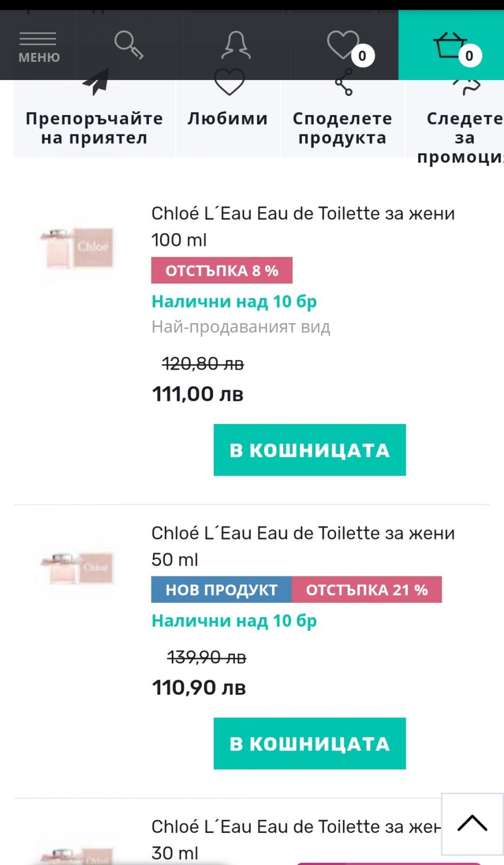Open Chloé L'Eau 30 ml product link
Screen dimensions: 504x865
click(x=295, y=839)
